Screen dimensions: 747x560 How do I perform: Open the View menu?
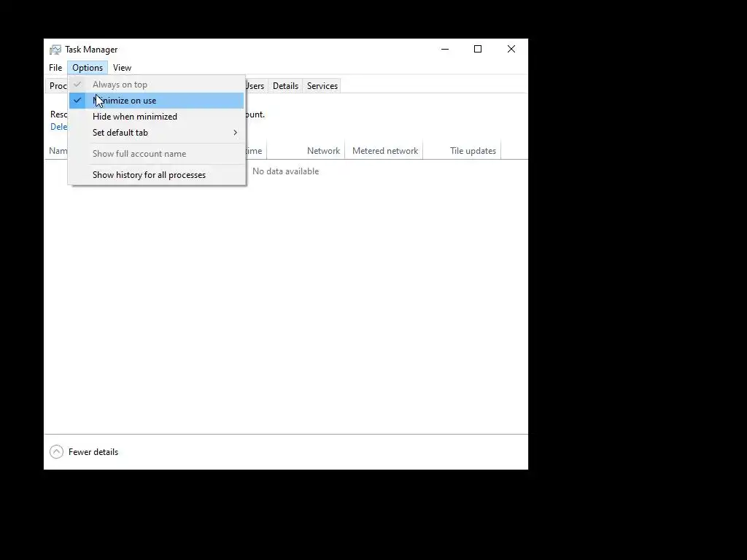point(122,68)
